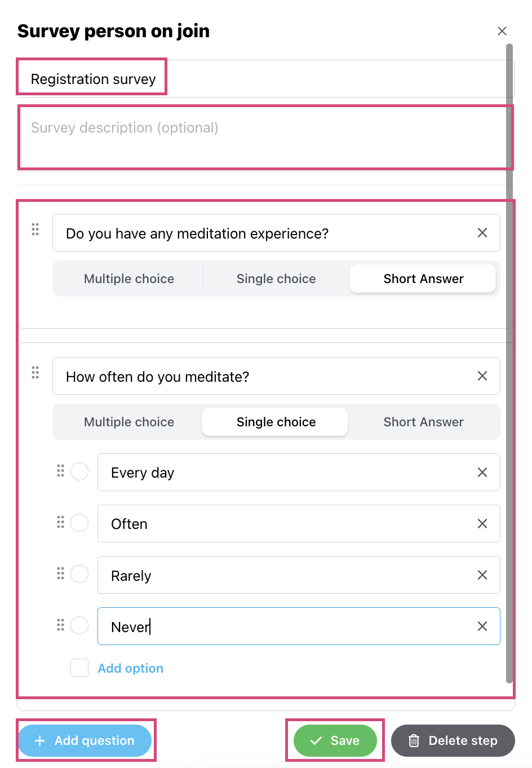
Task: Tick the checkbox beside Add option
Action: tap(79, 668)
